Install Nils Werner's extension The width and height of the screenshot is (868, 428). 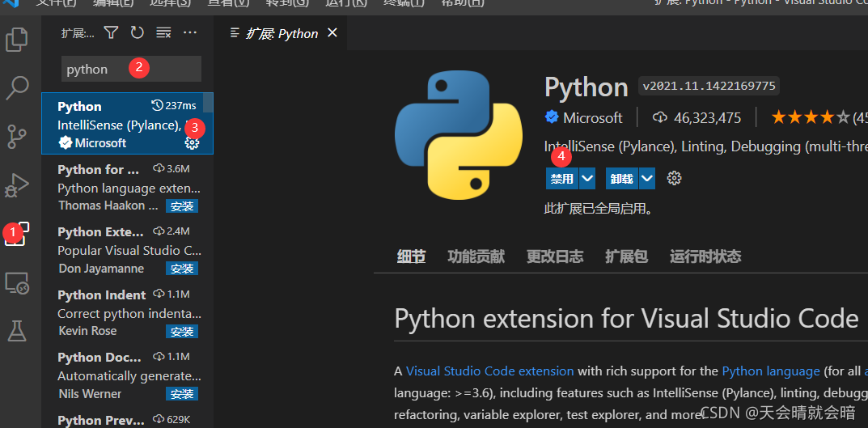(x=181, y=394)
